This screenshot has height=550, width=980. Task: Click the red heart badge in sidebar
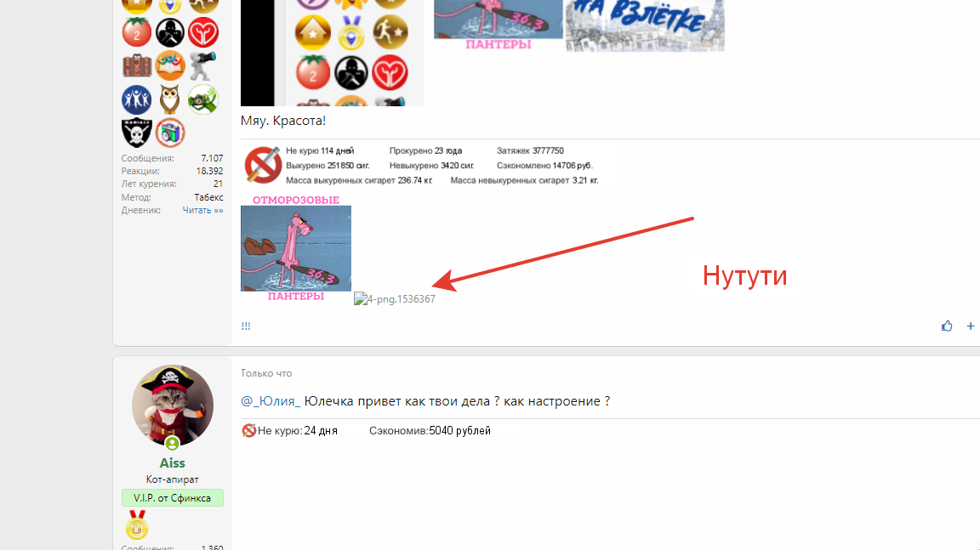[x=203, y=32]
